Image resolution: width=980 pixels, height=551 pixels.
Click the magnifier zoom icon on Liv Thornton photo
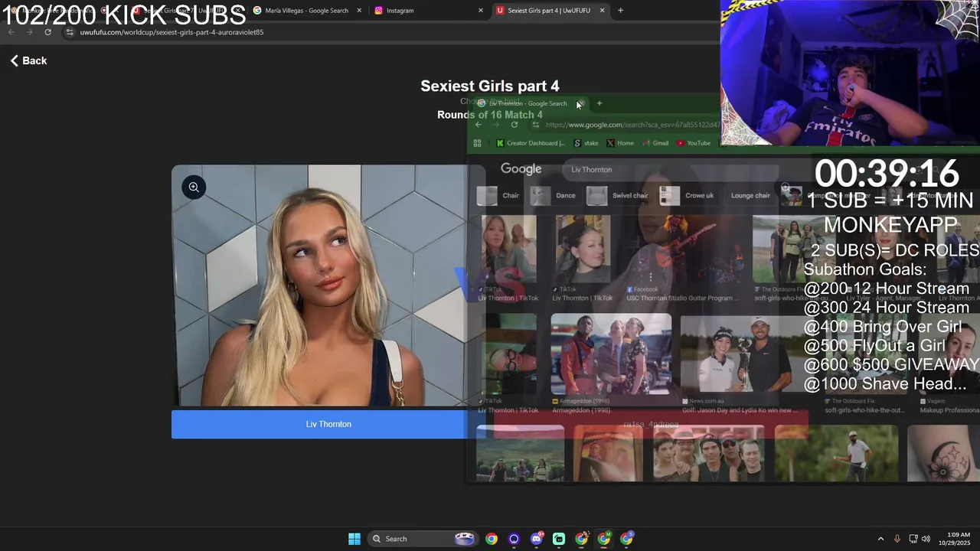(x=194, y=187)
